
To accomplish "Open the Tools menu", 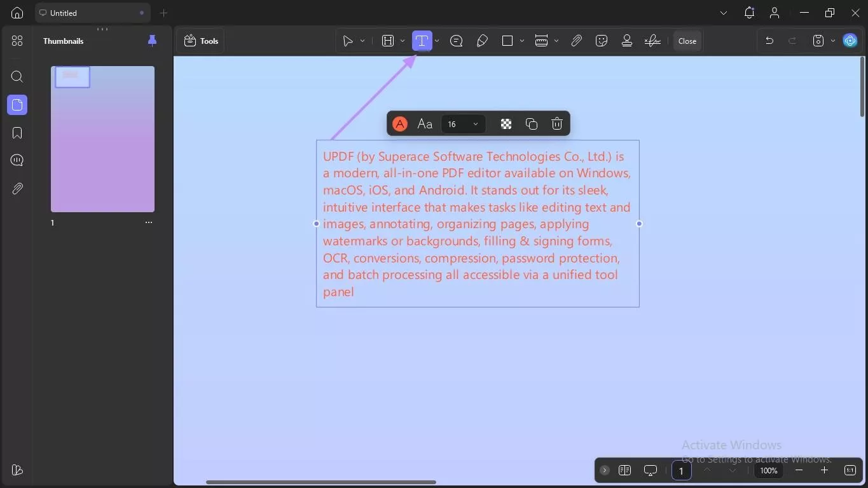I will (x=200, y=41).
